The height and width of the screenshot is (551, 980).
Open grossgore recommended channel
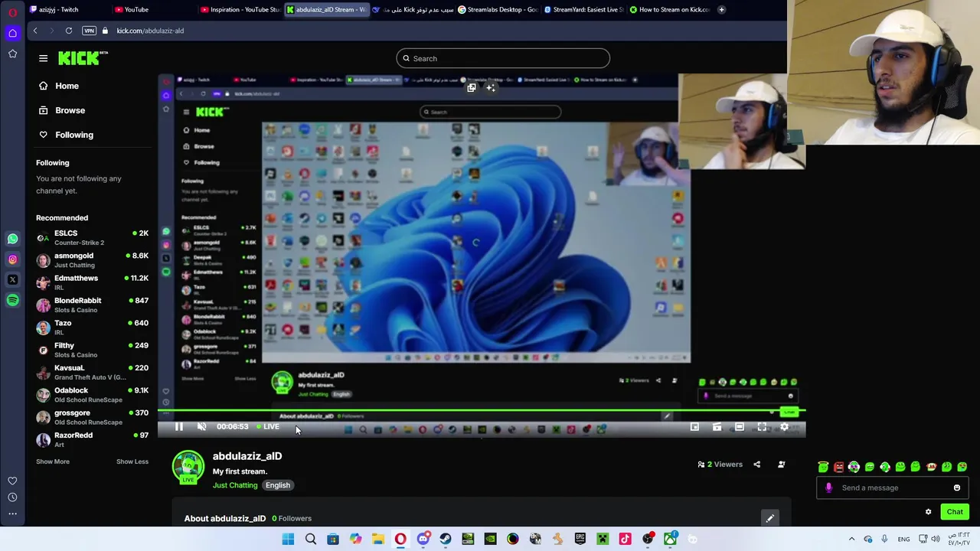(92, 417)
